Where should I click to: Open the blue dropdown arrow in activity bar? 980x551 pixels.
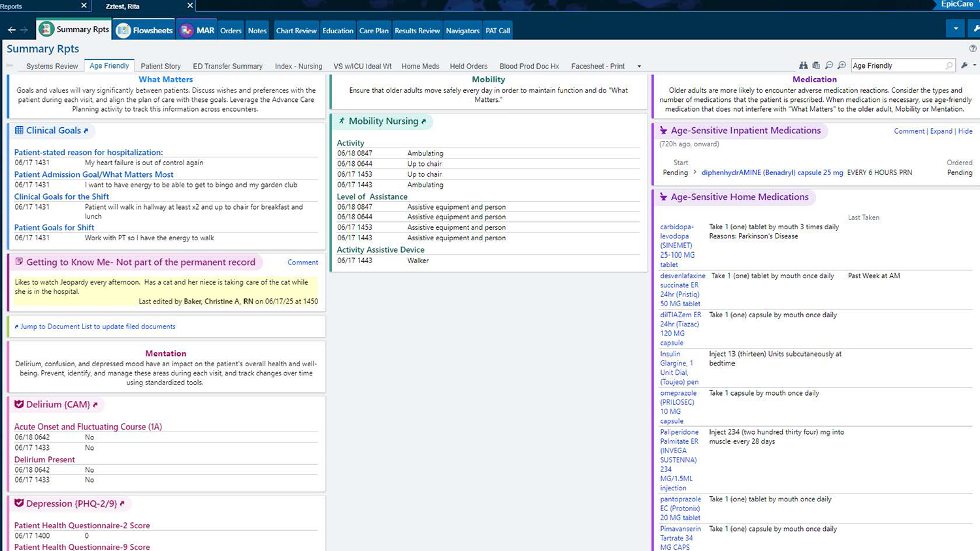955,29
